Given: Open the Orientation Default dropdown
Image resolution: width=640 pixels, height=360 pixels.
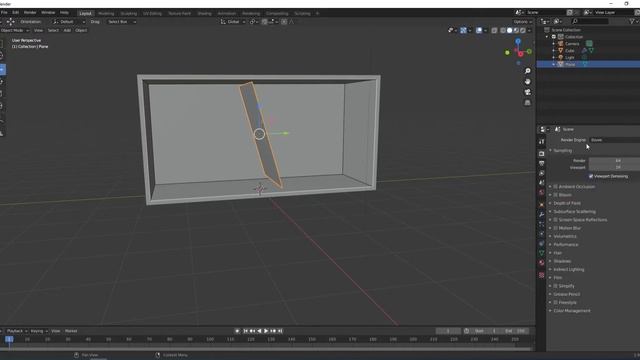Looking at the screenshot, I should click(69, 22).
